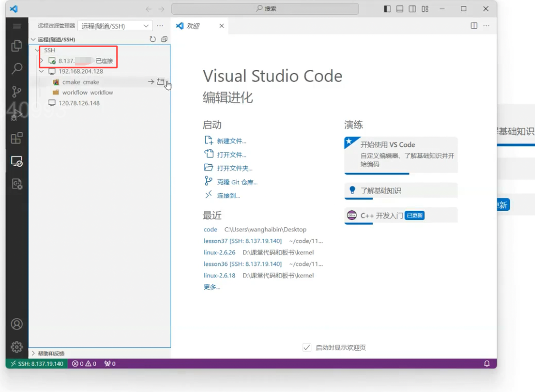Viewport: 535px width, 392px height.
Task: Open Remote Explorer view
Action: [17, 161]
